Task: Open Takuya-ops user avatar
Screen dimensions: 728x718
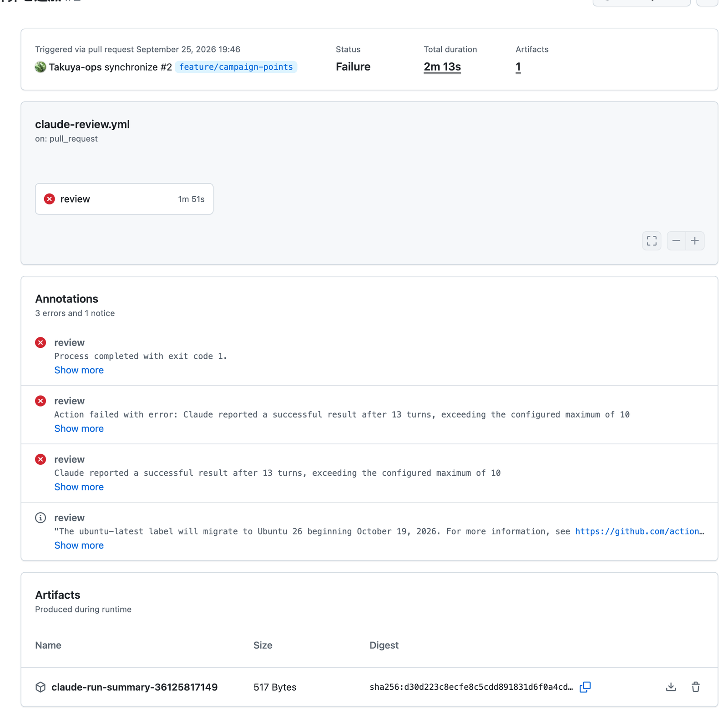Action: pos(40,67)
